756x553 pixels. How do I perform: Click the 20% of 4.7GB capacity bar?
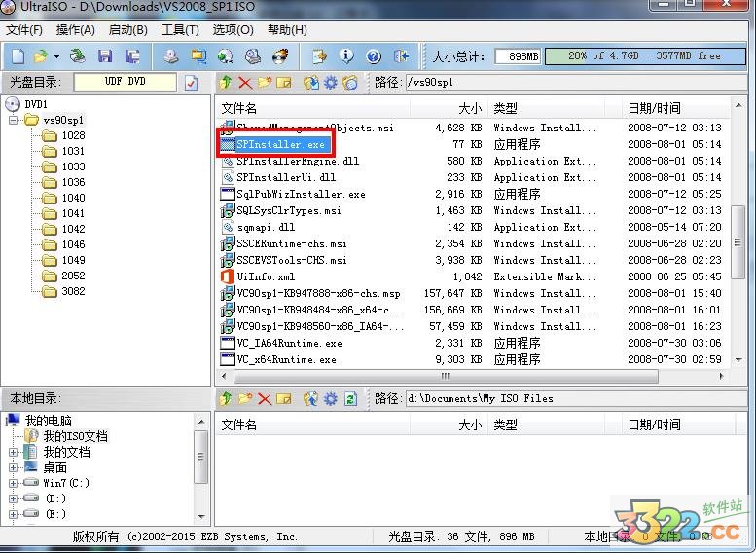tap(643, 56)
